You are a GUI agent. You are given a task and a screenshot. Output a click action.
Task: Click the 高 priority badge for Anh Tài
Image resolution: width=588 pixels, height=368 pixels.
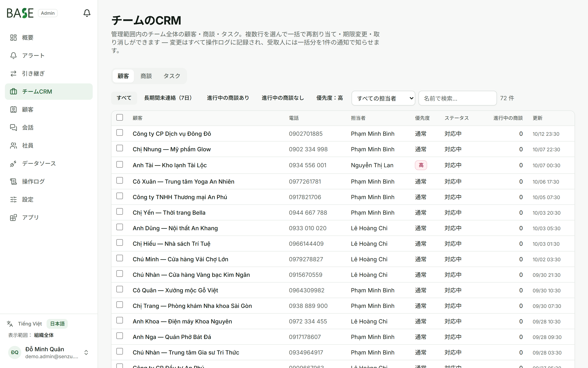[421, 165]
